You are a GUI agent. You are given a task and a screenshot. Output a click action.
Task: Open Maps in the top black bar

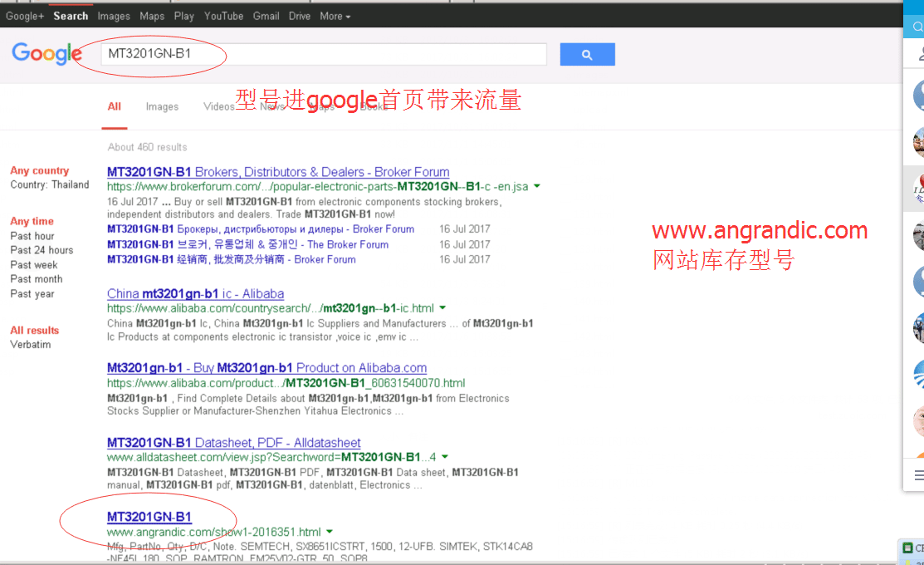(152, 16)
